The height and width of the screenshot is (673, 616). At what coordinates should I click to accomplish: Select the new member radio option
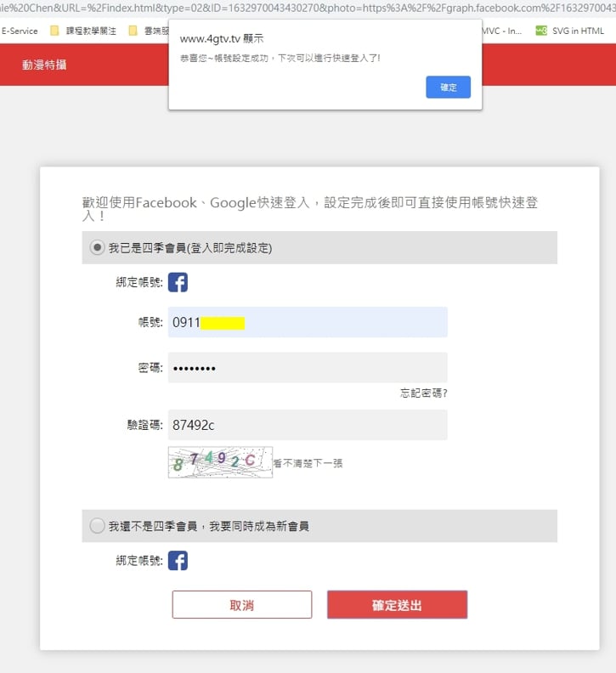click(98, 526)
